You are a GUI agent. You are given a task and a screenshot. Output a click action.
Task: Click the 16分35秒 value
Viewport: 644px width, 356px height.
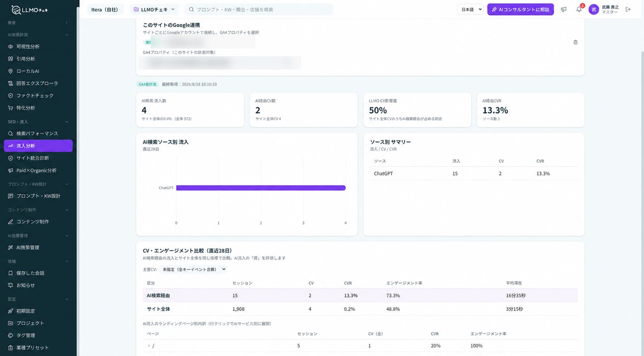click(x=515, y=296)
